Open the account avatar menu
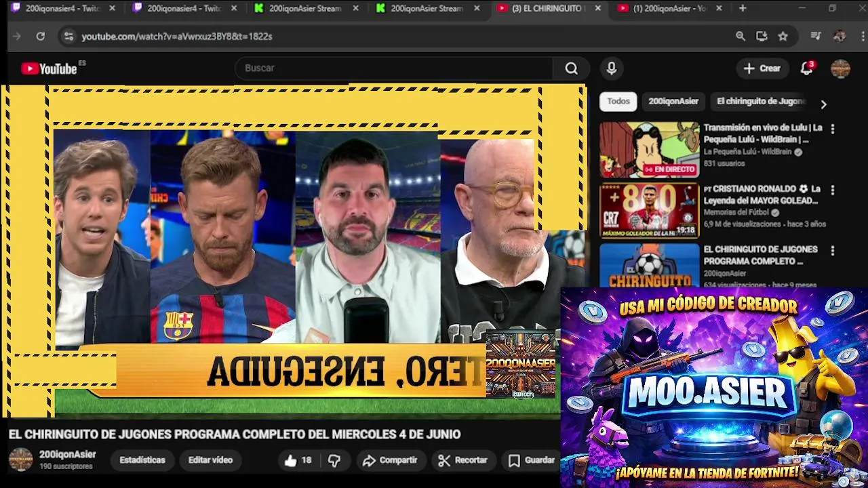Image resolution: width=868 pixels, height=488 pixels. point(840,68)
